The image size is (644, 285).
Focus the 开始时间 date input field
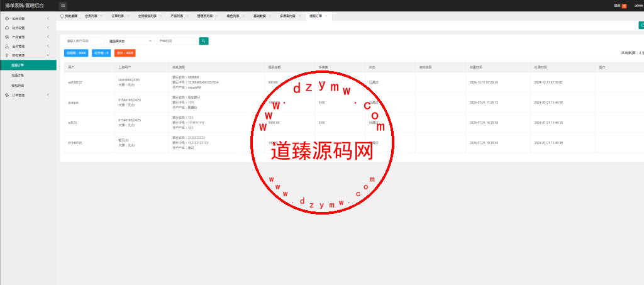click(177, 41)
